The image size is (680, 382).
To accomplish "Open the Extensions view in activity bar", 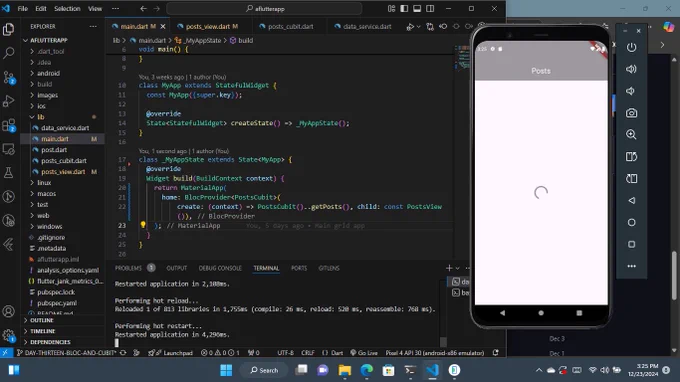I will coord(9,126).
